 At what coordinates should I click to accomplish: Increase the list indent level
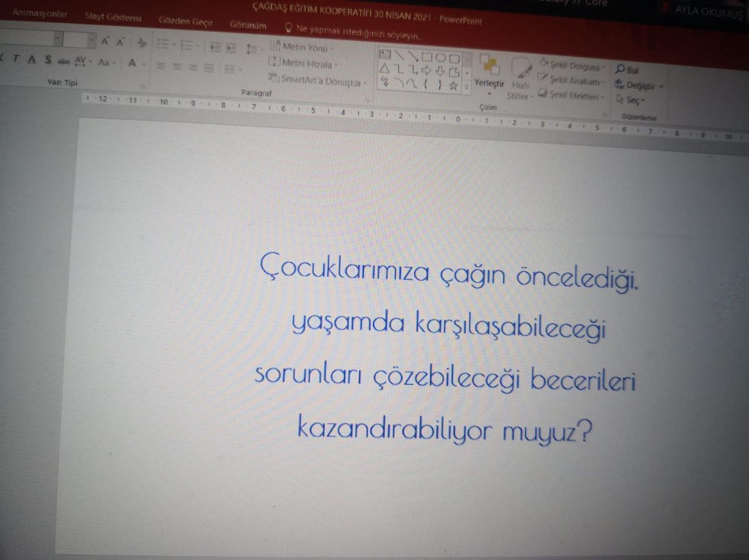coord(231,48)
